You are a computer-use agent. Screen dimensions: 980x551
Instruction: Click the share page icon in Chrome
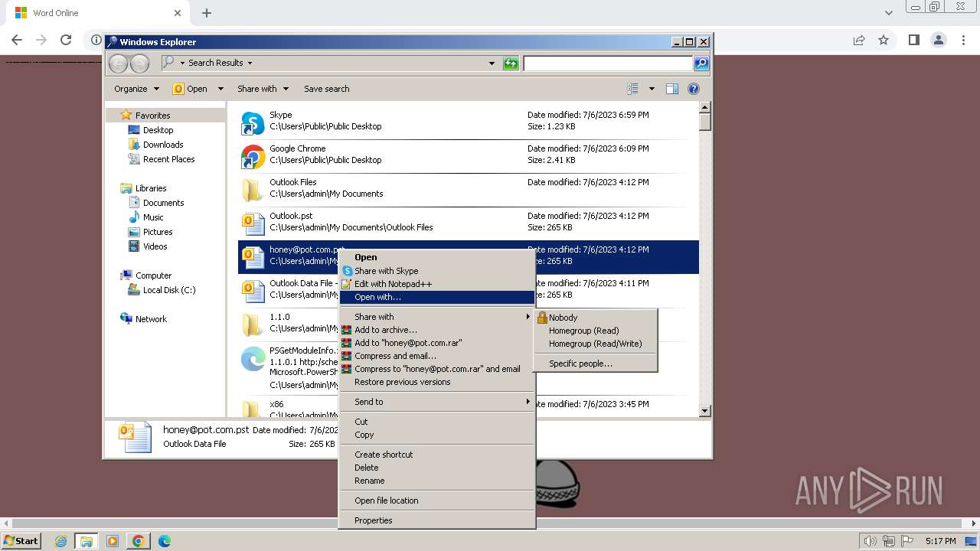pos(859,40)
